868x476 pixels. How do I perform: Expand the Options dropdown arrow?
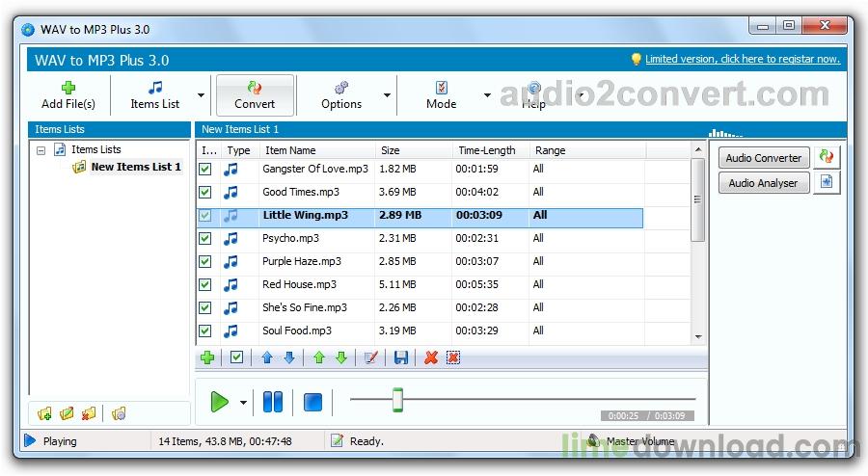[387, 95]
